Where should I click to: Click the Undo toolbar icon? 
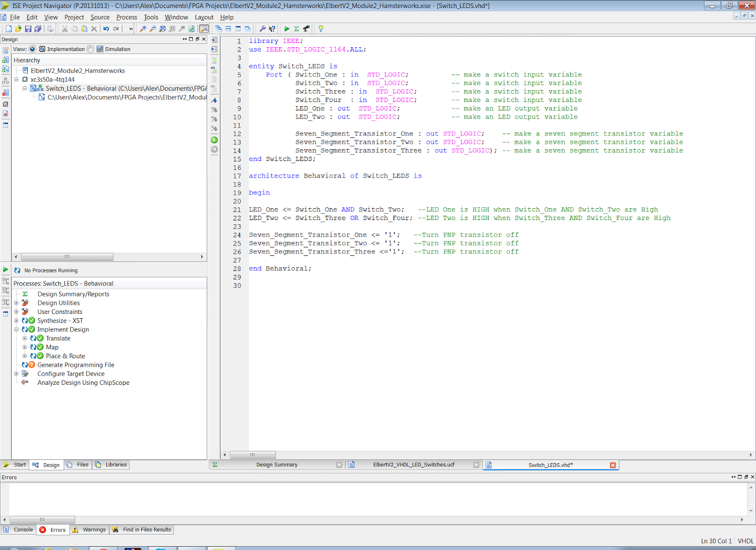(106, 29)
